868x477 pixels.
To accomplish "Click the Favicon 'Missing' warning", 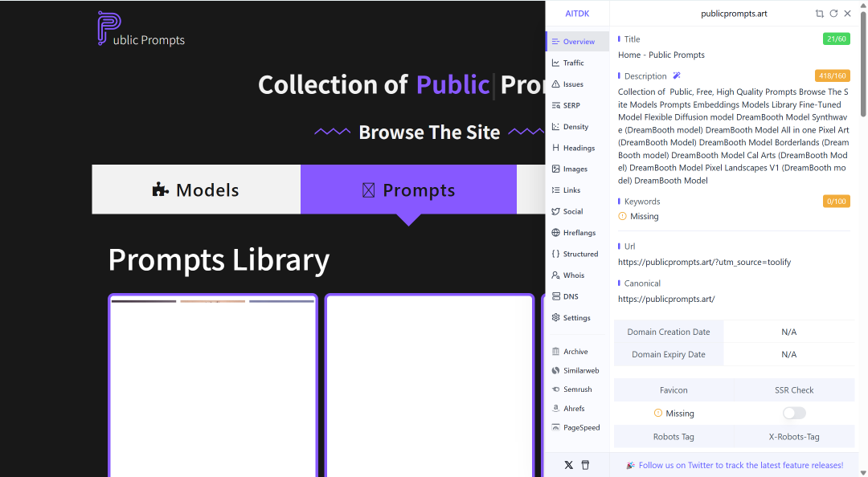I will (674, 414).
